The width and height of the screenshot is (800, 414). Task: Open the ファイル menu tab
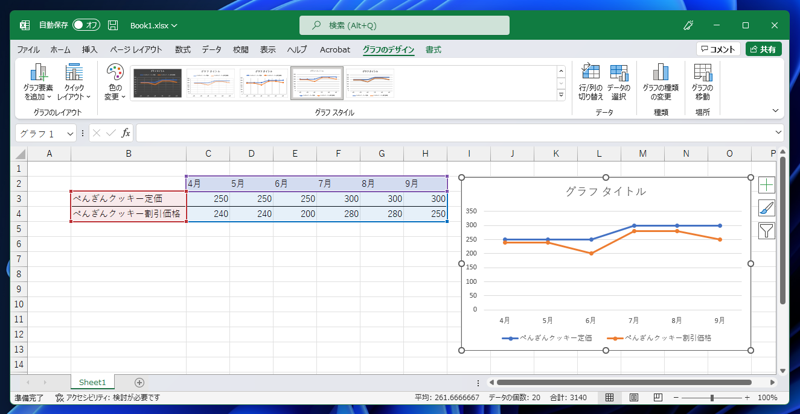coord(29,50)
